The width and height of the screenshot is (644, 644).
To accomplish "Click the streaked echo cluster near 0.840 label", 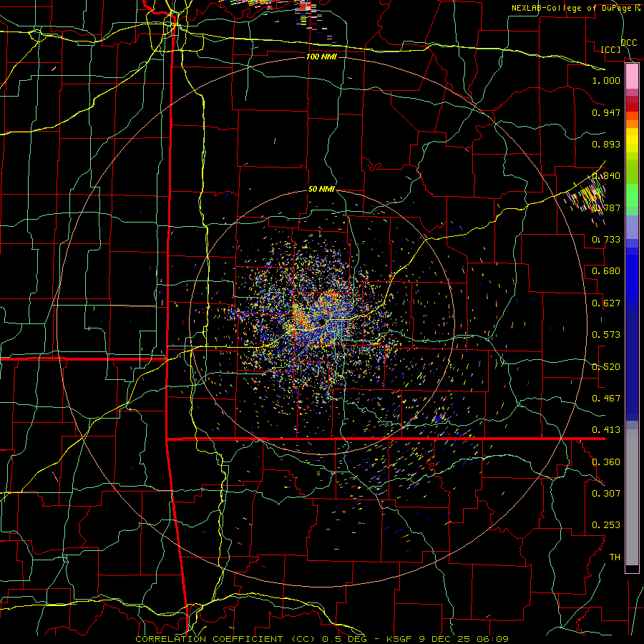I will coord(586,199).
